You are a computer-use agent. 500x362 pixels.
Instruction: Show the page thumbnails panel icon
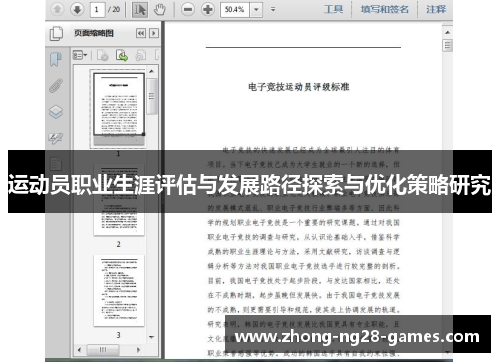pyautogui.click(x=56, y=33)
